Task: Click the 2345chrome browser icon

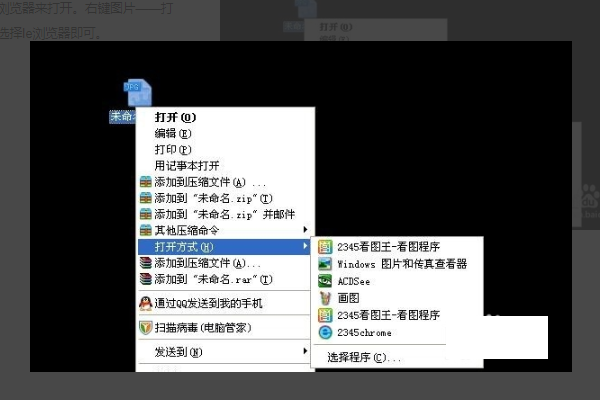Action: 325,332
